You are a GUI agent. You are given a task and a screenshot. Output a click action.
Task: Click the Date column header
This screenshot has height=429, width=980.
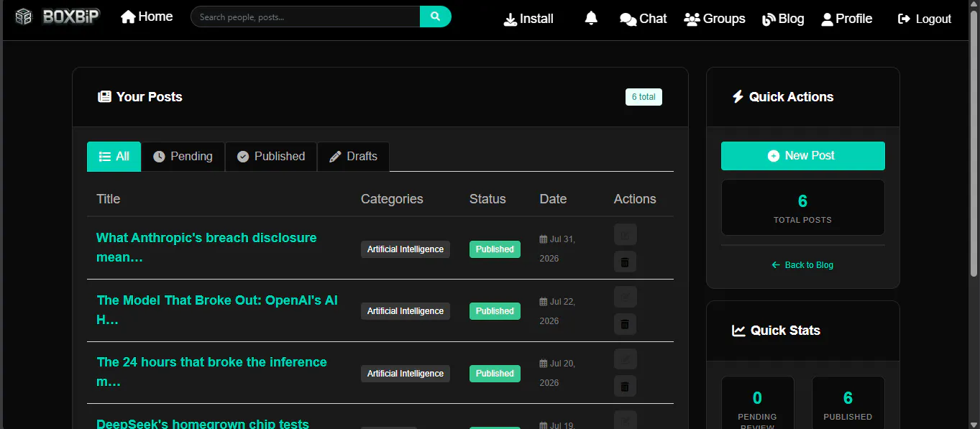[553, 199]
